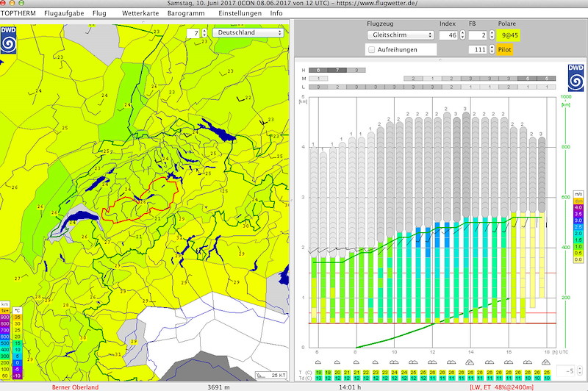This screenshot has height=391, width=588.
Task: Click the Index value stepper arrows
Action: coord(462,35)
